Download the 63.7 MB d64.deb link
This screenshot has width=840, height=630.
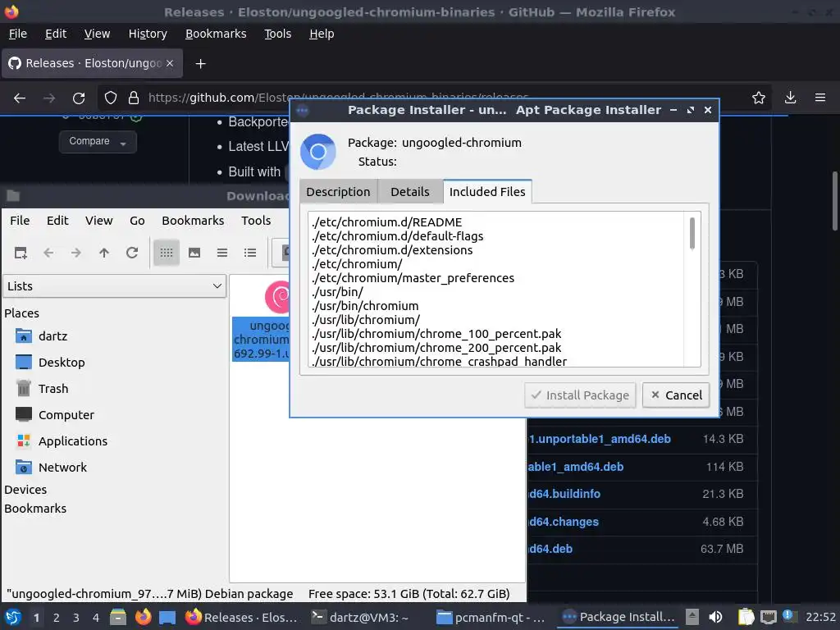tap(550, 549)
